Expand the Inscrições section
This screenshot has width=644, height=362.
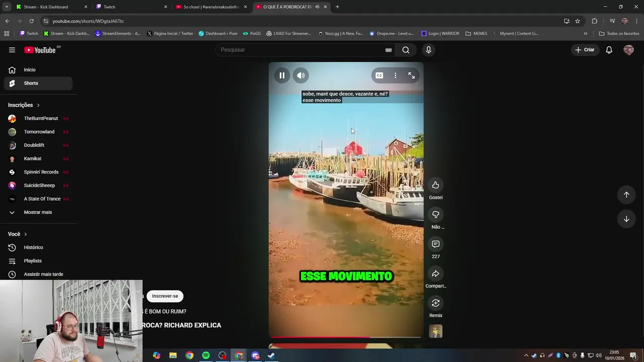pos(24,105)
